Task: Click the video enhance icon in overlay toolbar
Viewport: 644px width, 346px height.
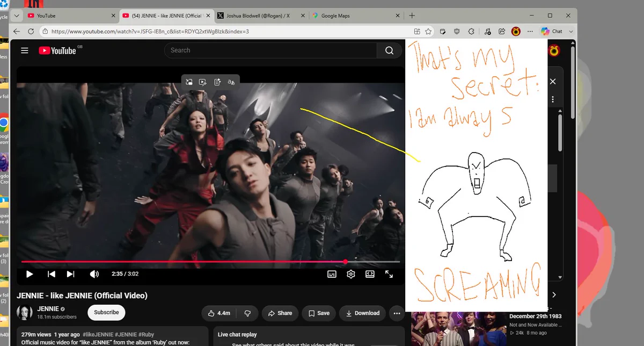Action: click(203, 82)
